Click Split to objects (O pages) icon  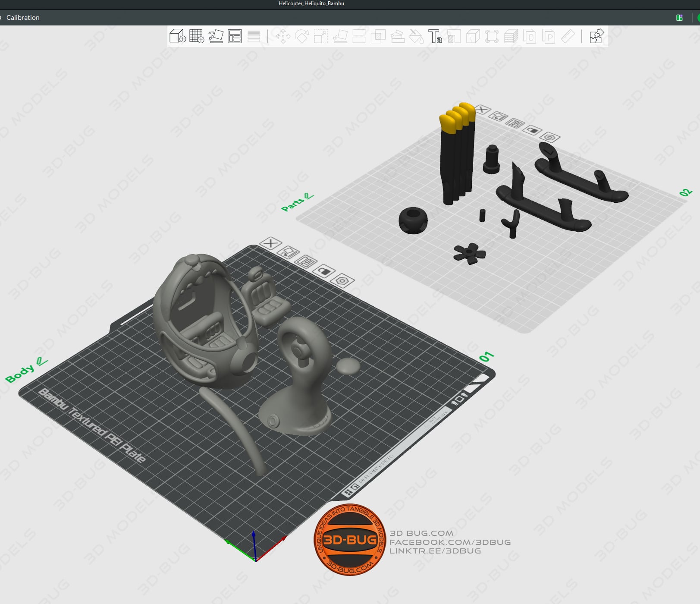click(530, 36)
